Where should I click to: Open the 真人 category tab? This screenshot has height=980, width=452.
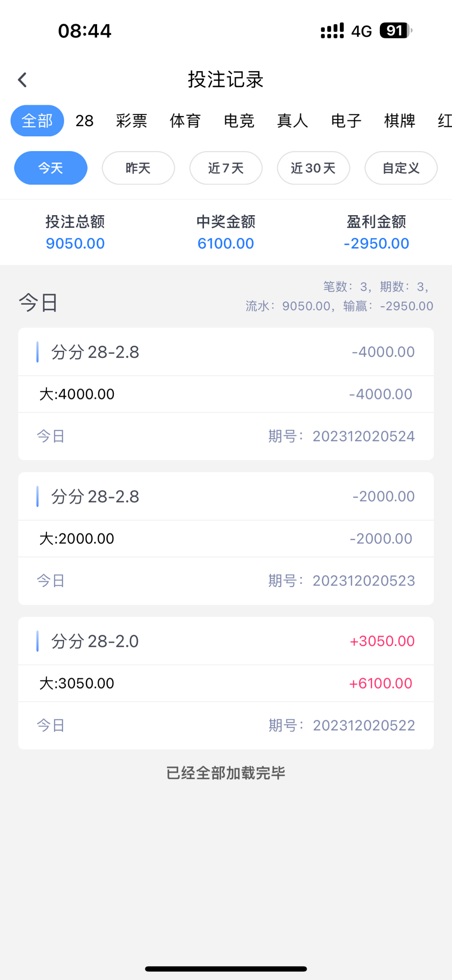pyautogui.click(x=292, y=121)
